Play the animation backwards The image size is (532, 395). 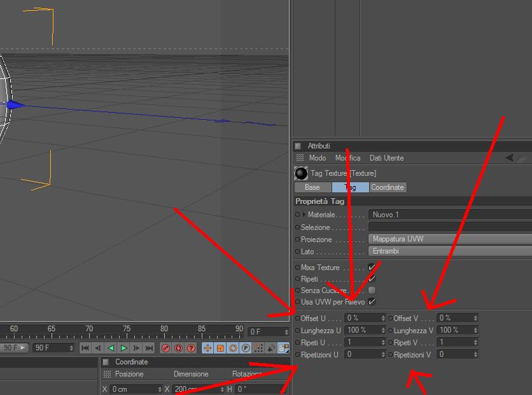point(111,348)
